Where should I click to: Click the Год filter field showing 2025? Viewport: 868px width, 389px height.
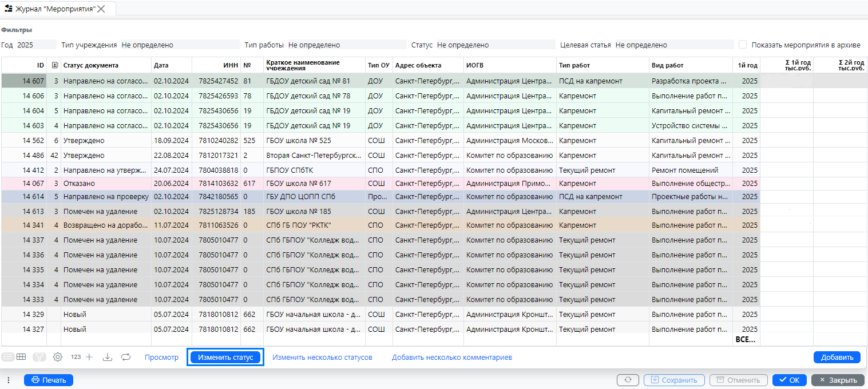pos(35,45)
